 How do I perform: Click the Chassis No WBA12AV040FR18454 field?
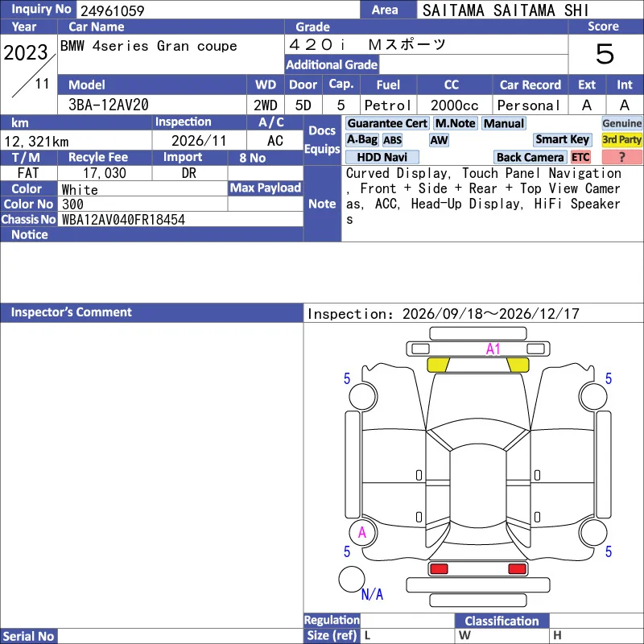point(180,219)
